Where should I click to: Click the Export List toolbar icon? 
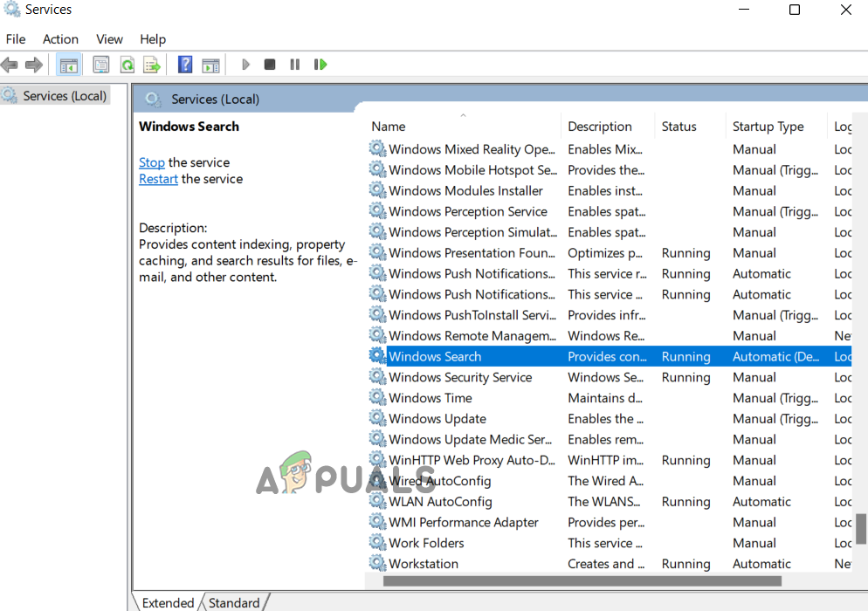pos(152,65)
